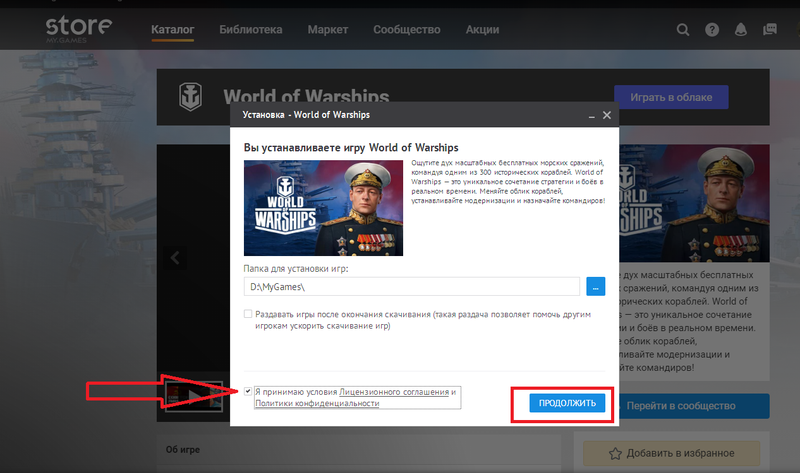Browse for install folder with the ... button
The height and width of the screenshot is (473, 800).
pyautogui.click(x=595, y=287)
